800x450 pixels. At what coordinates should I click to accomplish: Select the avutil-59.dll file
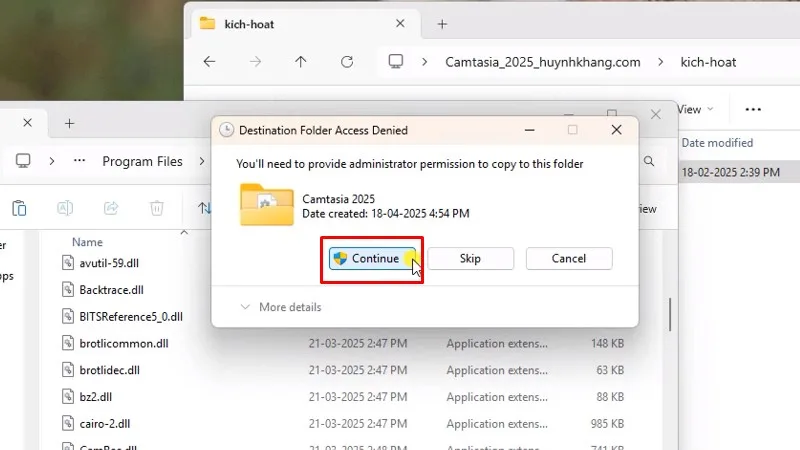[109, 263]
